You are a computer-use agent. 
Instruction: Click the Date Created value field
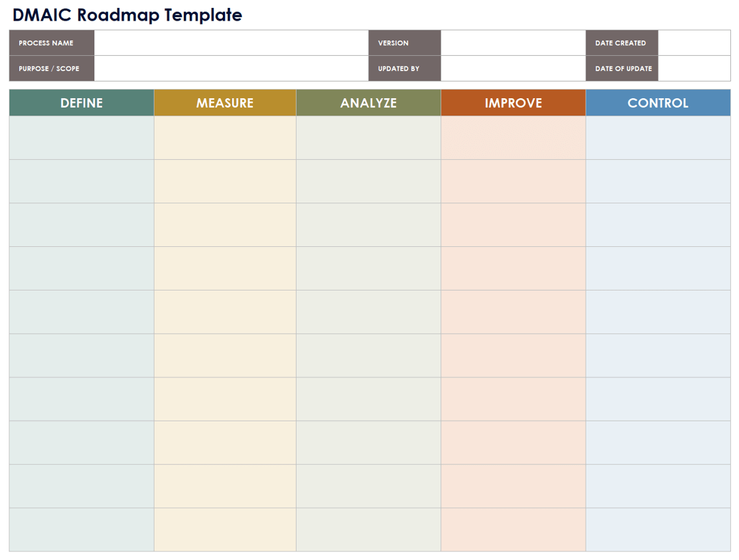694,43
